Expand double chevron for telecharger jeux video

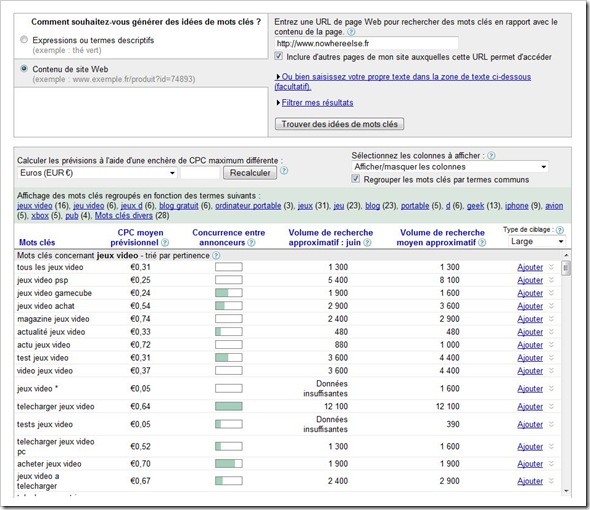click(551, 406)
